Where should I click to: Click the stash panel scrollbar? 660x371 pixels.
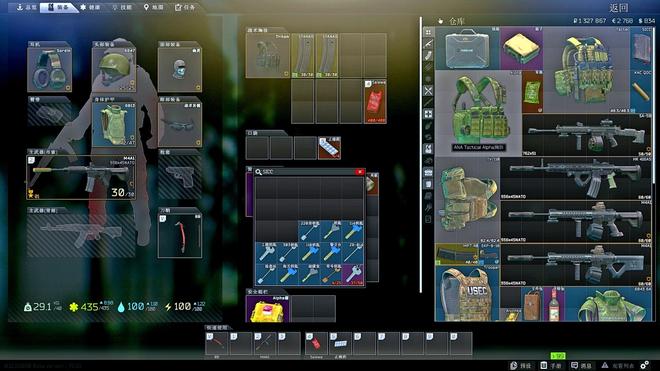pos(654,105)
